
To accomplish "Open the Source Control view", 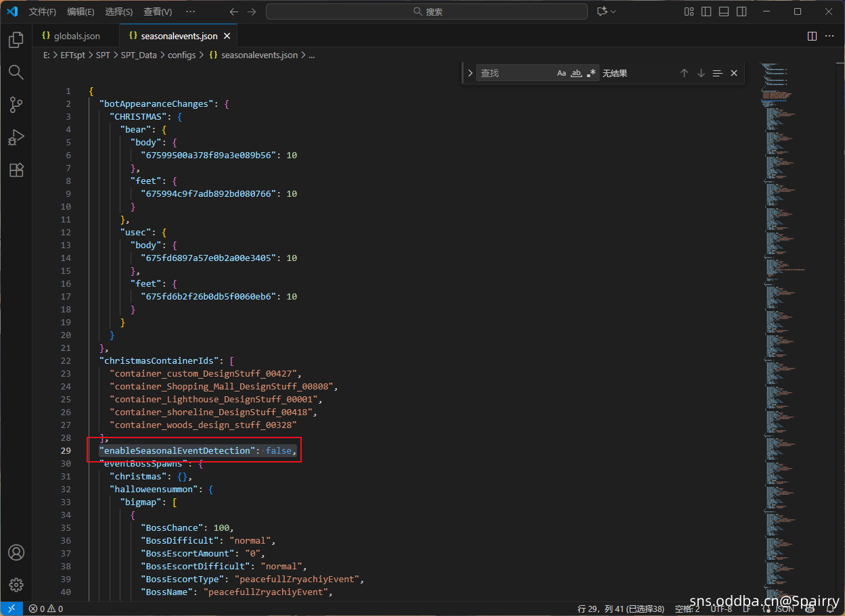I will (16, 105).
